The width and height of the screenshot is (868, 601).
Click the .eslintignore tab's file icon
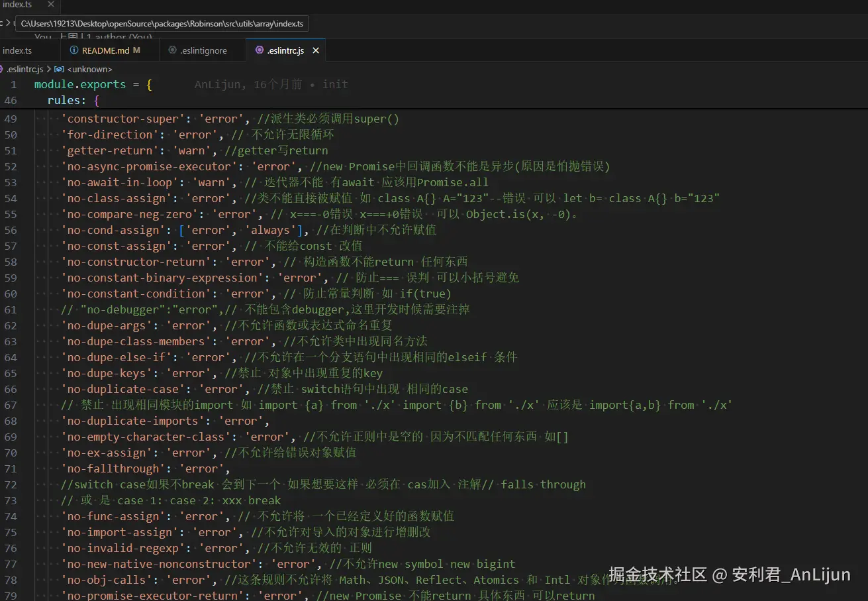pyautogui.click(x=173, y=50)
